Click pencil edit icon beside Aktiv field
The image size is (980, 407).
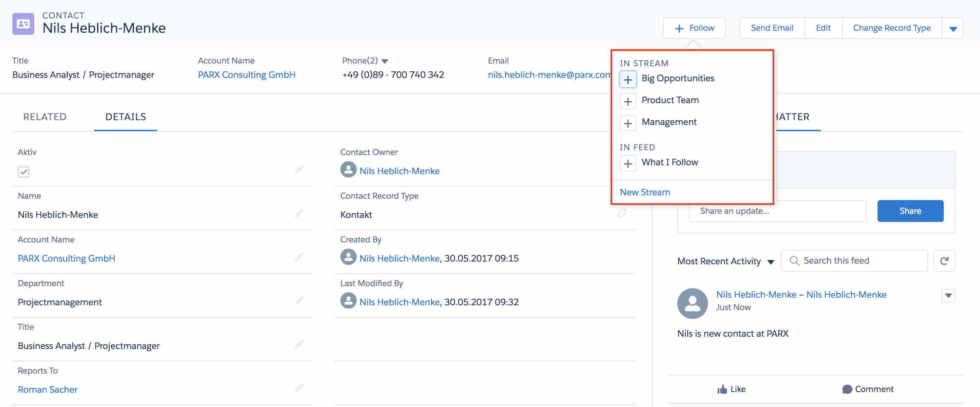[x=299, y=169]
